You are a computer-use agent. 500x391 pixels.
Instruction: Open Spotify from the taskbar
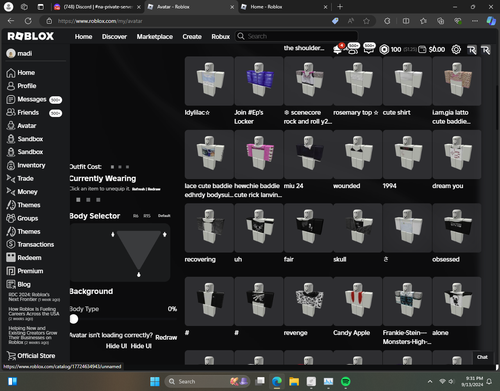tap(346, 381)
